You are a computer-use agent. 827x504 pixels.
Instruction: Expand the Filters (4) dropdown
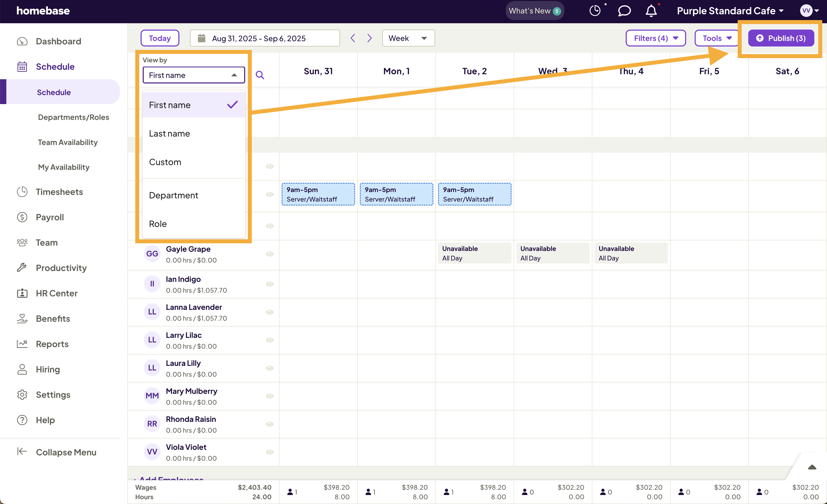[656, 38]
